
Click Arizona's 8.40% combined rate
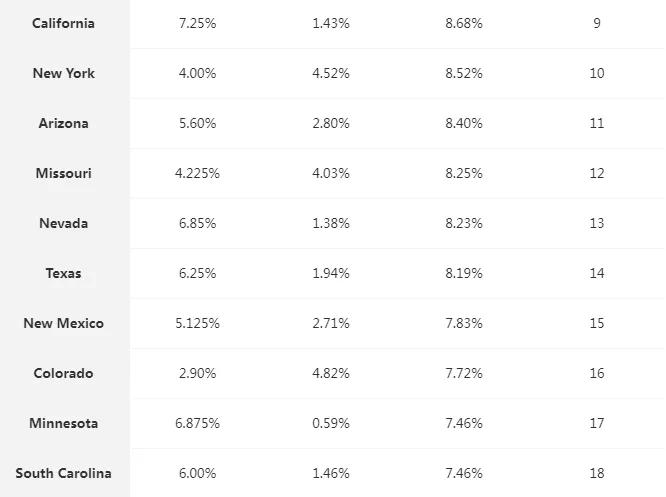click(x=464, y=123)
